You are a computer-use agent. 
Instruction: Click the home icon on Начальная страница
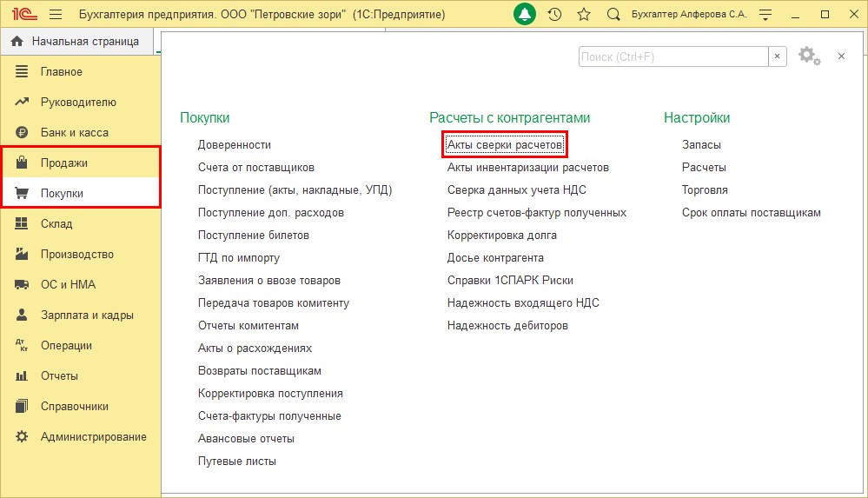point(17,41)
